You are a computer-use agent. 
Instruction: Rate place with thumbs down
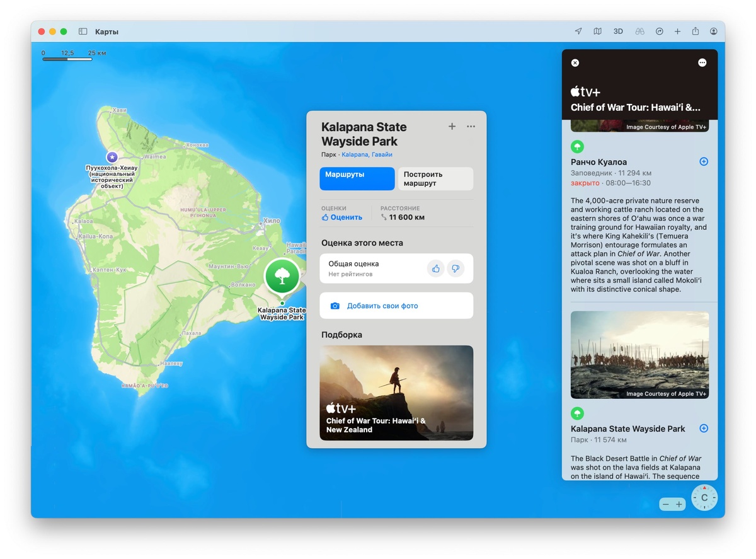(x=455, y=268)
